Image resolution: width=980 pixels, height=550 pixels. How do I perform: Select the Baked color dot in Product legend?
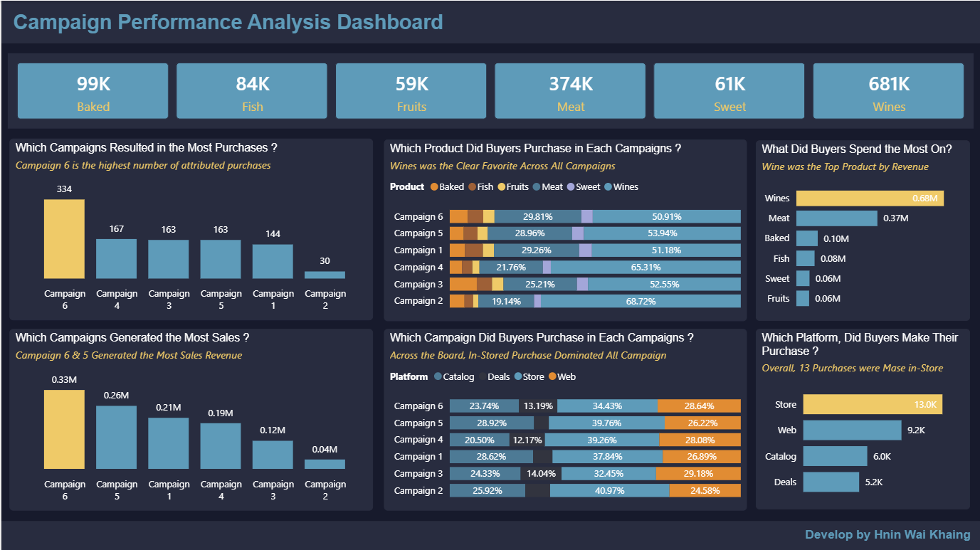pyautogui.click(x=435, y=187)
